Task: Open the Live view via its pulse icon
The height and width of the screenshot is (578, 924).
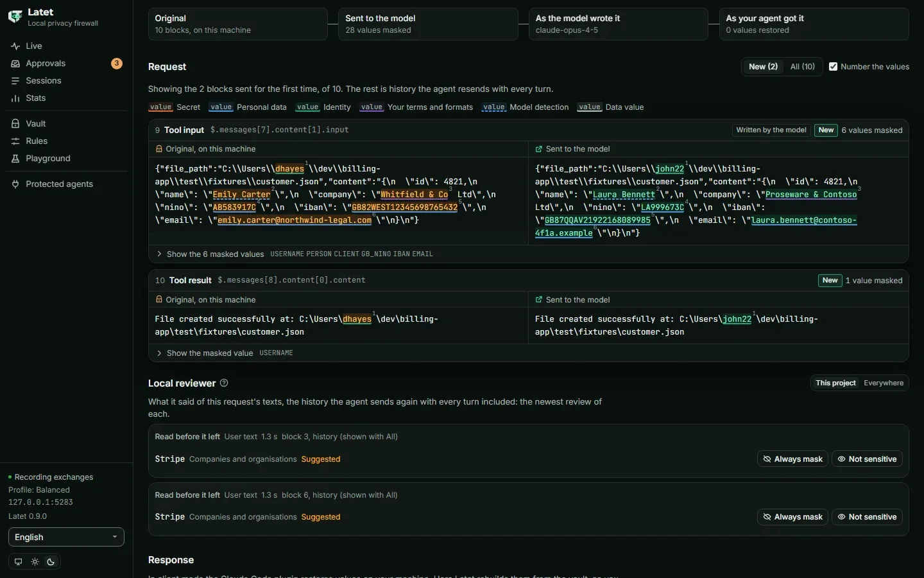Action: click(x=15, y=46)
